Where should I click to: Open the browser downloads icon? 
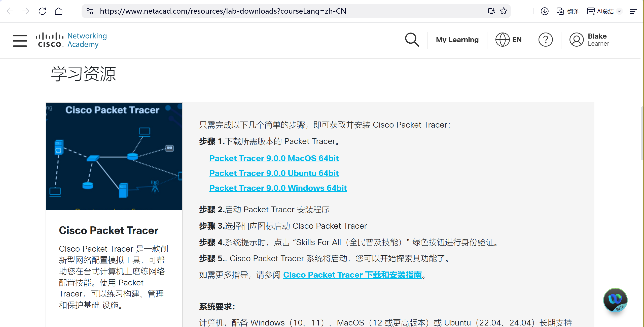coord(545,11)
